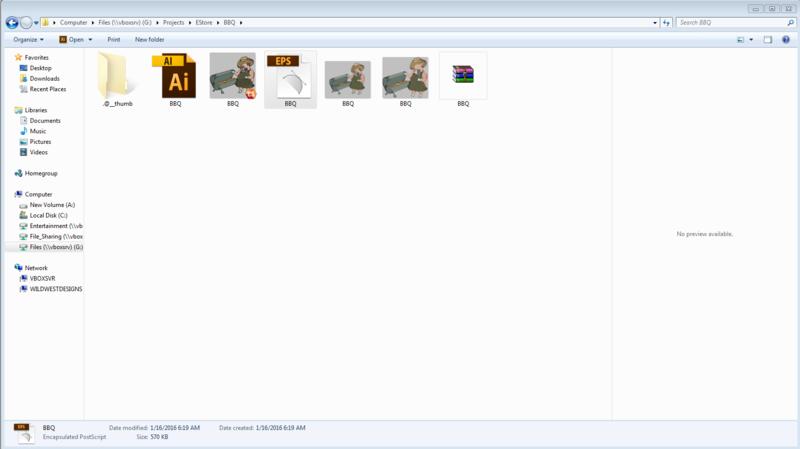
Task: Open the Pictures library
Action: point(40,141)
